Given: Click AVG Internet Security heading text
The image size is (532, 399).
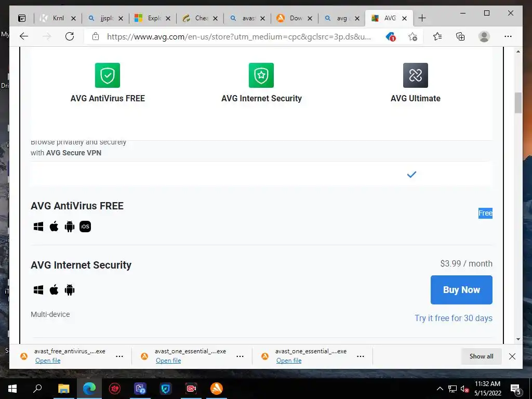Looking at the screenshot, I should [81, 265].
